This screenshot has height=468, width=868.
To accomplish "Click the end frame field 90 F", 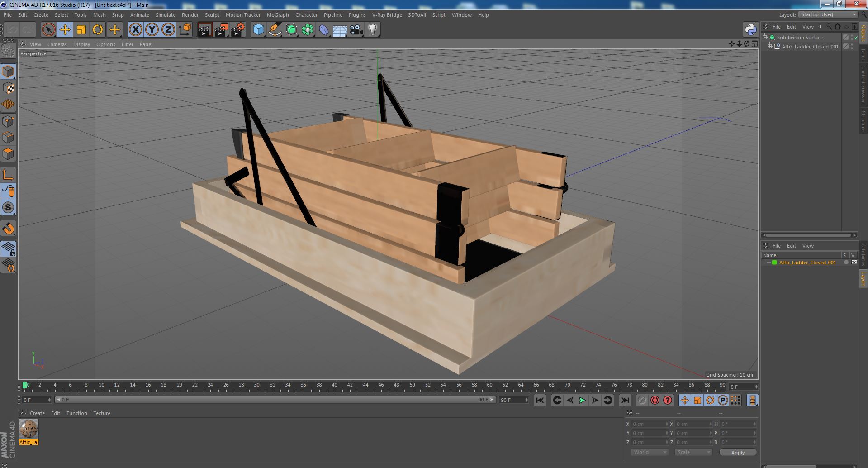I will (514, 400).
